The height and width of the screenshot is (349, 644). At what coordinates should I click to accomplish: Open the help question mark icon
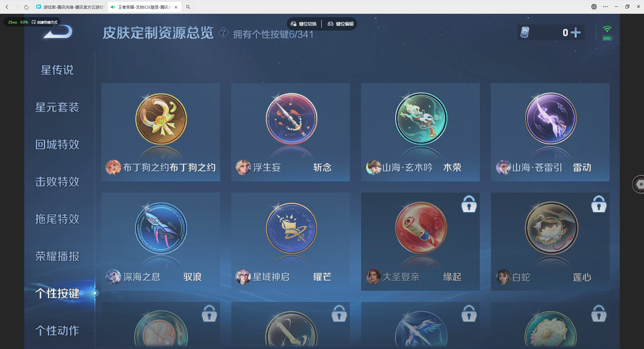(223, 33)
